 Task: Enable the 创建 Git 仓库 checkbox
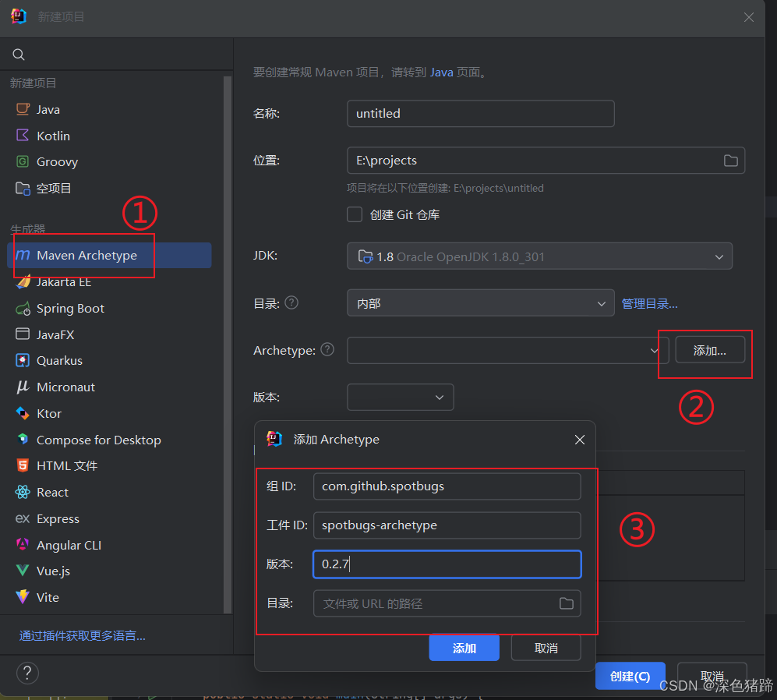pos(355,214)
